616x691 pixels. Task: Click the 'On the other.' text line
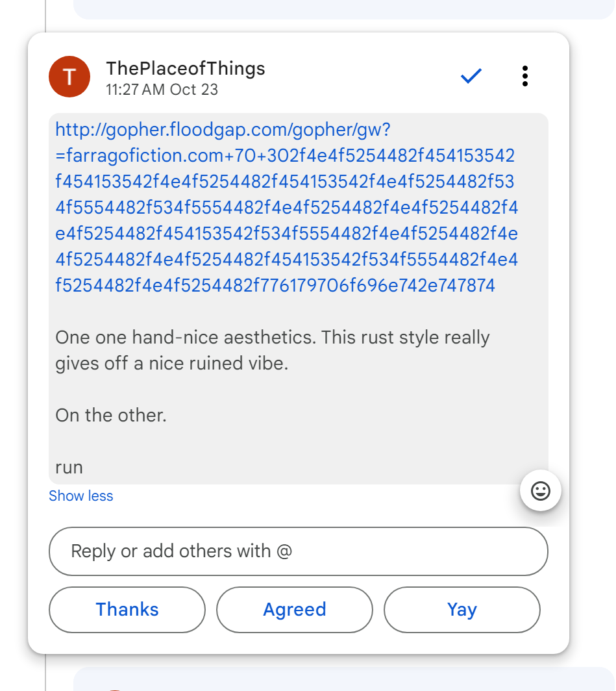[x=111, y=415]
